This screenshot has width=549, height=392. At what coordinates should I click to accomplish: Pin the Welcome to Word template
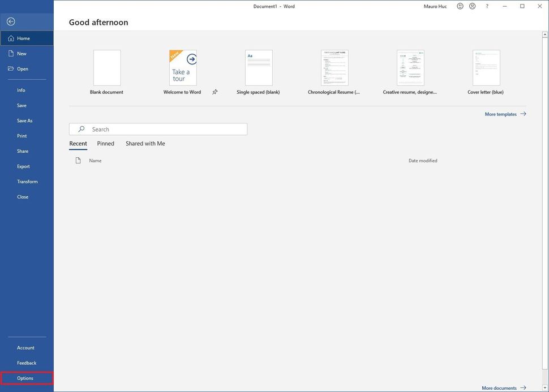(214, 91)
